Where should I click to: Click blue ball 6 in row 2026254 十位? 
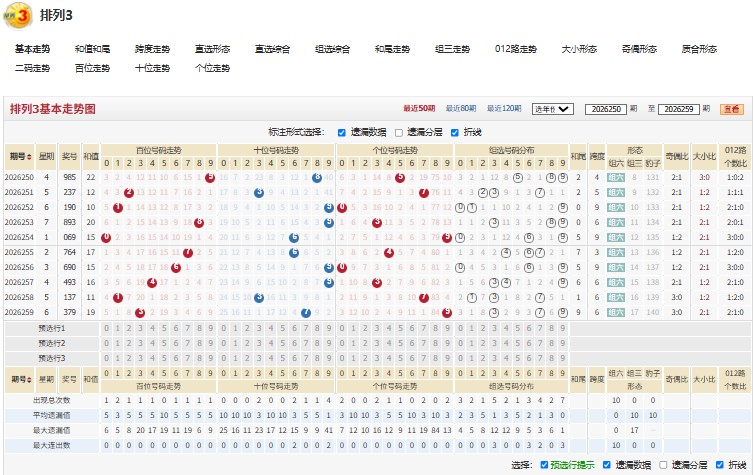(294, 238)
